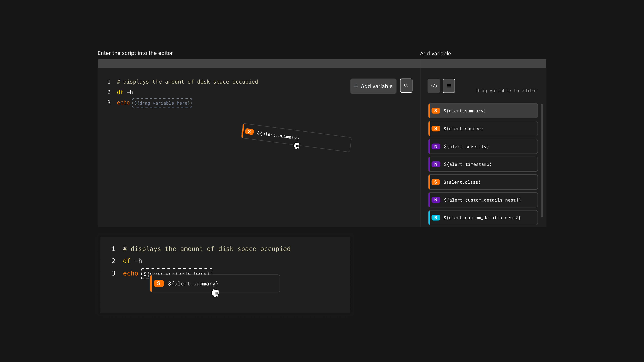This screenshot has height=362, width=644.
Task: Click the B badge on ${alert.custom_details.nest2}
Action: pos(436,218)
